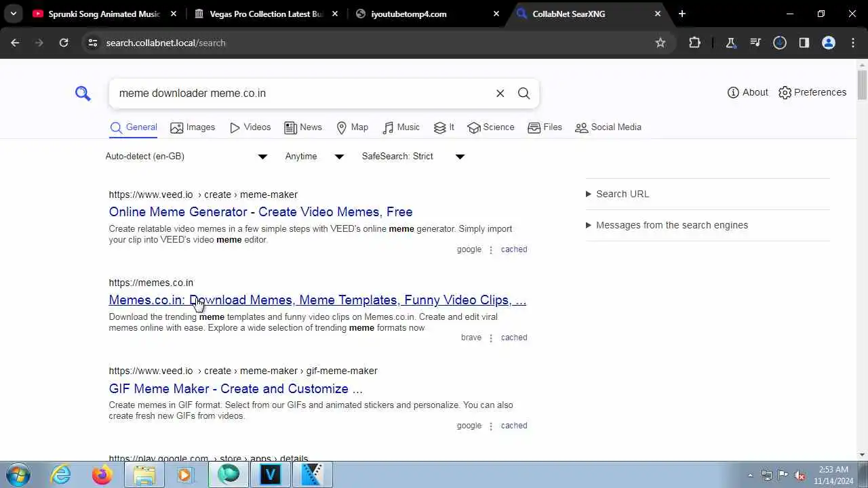Open the taskbar clock showing 2:53 AM
The image size is (868, 488).
pos(833,475)
